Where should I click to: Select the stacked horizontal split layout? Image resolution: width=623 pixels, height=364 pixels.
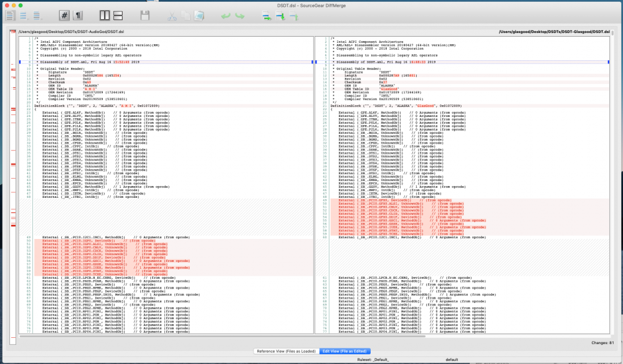[x=118, y=16]
